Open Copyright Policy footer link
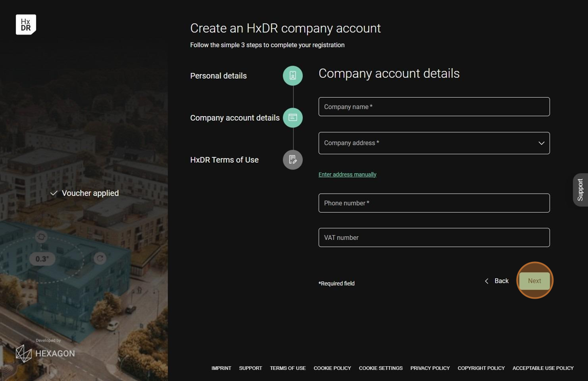 tap(481, 368)
